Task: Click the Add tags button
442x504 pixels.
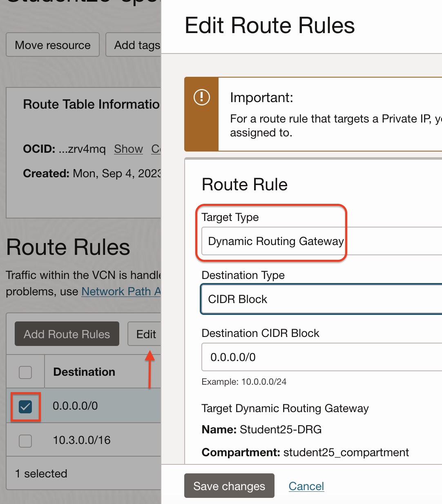Action: (134, 45)
